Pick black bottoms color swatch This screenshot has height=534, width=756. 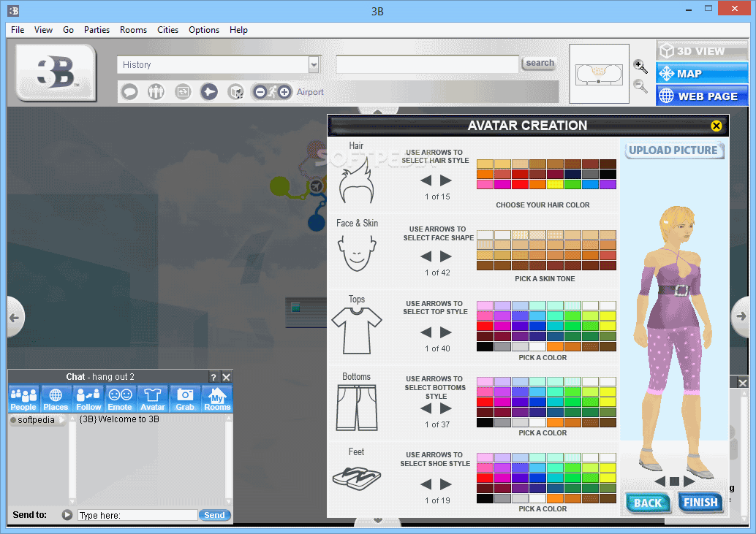(485, 423)
